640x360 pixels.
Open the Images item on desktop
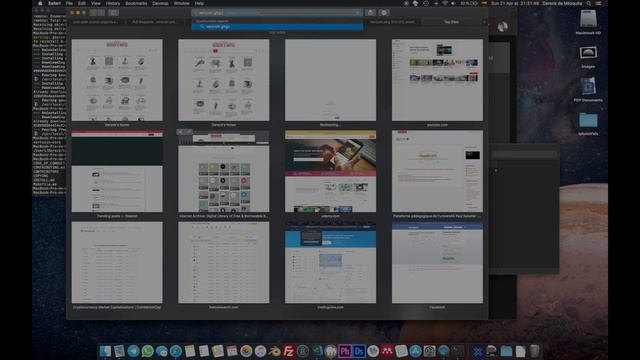coord(588,53)
